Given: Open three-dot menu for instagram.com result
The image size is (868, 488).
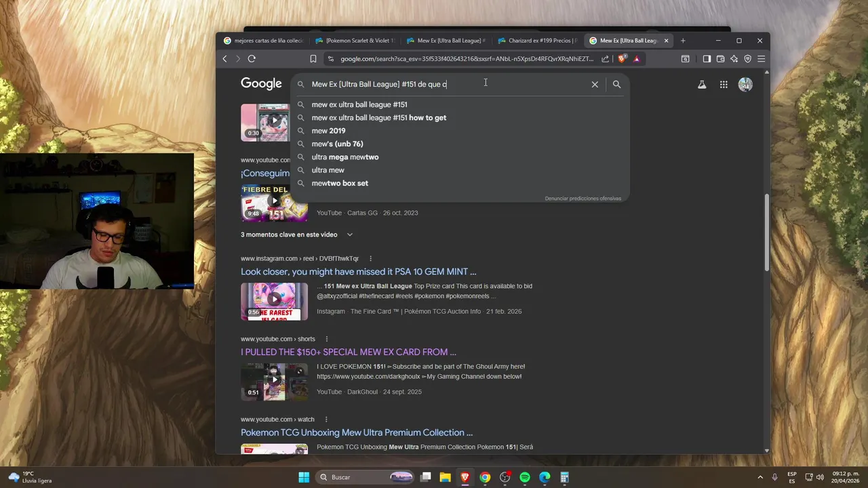Looking at the screenshot, I should click(x=370, y=258).
